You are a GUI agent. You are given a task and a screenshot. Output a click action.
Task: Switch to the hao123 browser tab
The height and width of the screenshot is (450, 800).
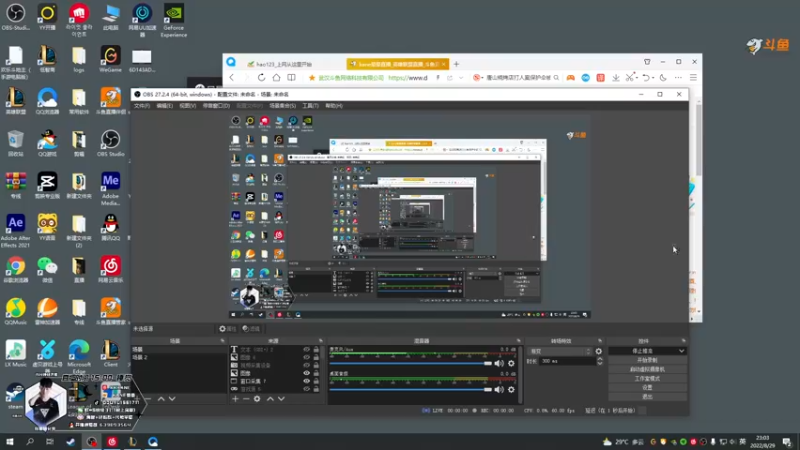[293, 64]
